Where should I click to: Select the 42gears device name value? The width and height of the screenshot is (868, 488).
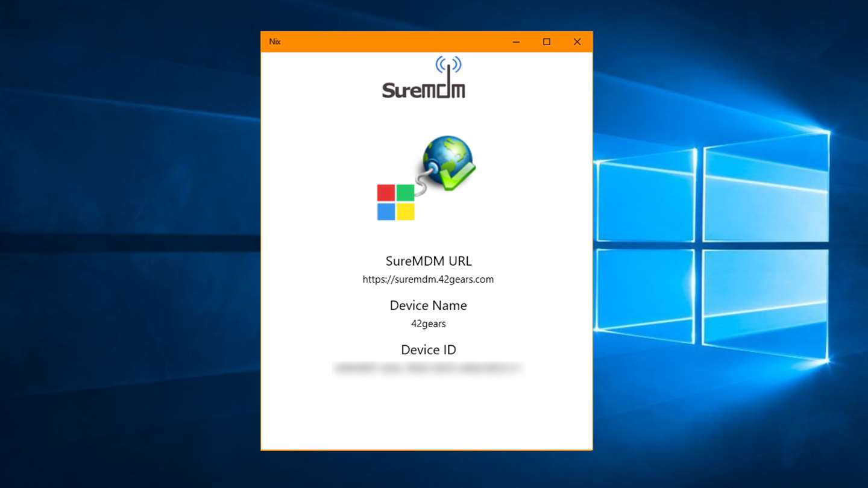pyautogui.click(x=429, y=324)
